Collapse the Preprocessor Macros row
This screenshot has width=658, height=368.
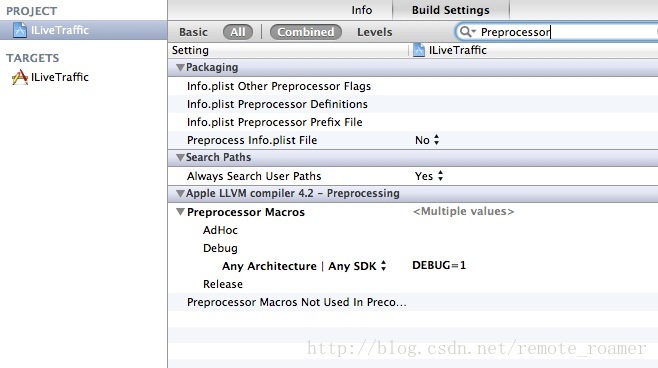click(x=180, y=212)
